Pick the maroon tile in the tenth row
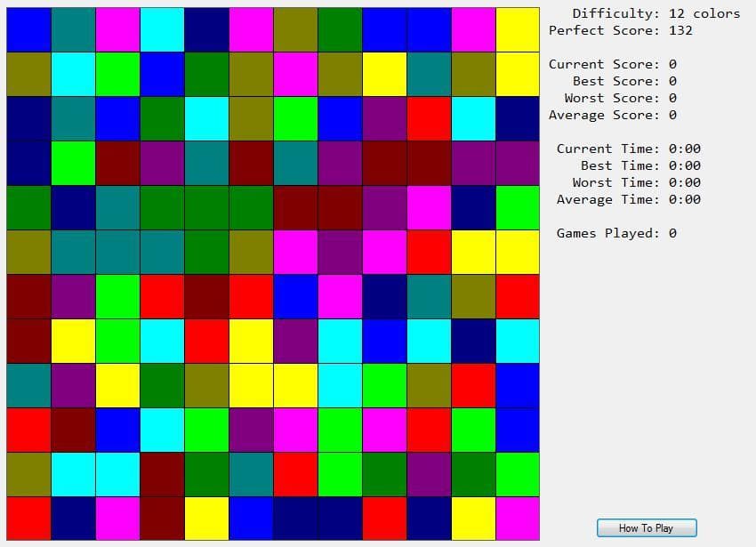Screen dimensions: 756x547 click(73, 430)
